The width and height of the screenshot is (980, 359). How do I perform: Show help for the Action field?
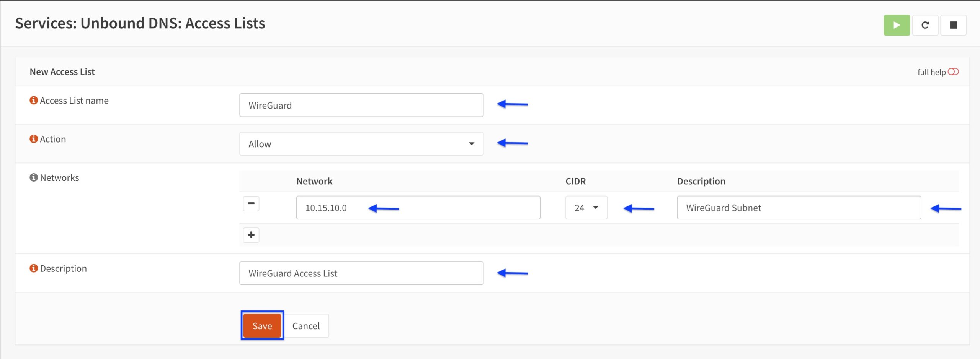34,139
